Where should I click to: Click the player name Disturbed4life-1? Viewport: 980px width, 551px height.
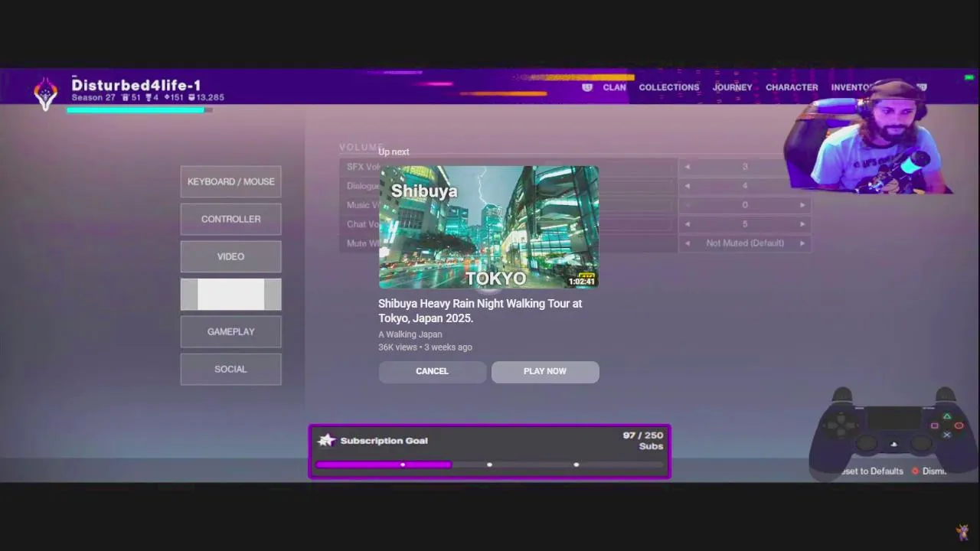point(136,85)
